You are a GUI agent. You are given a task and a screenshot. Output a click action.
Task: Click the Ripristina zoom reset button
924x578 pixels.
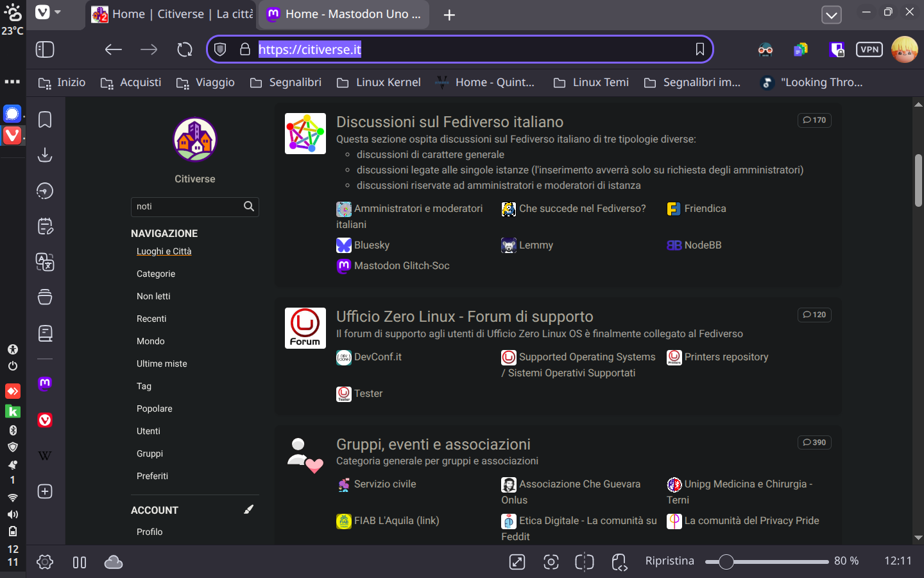tap(669, 561)
